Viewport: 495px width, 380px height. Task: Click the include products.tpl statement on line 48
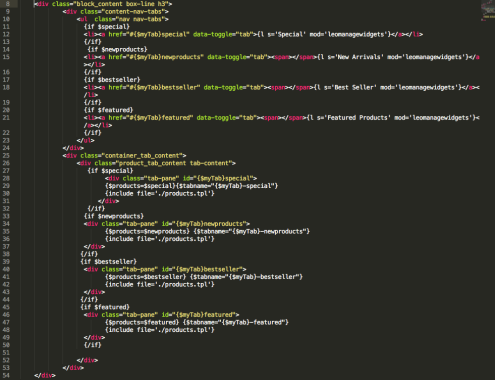[x=160, y=330]
